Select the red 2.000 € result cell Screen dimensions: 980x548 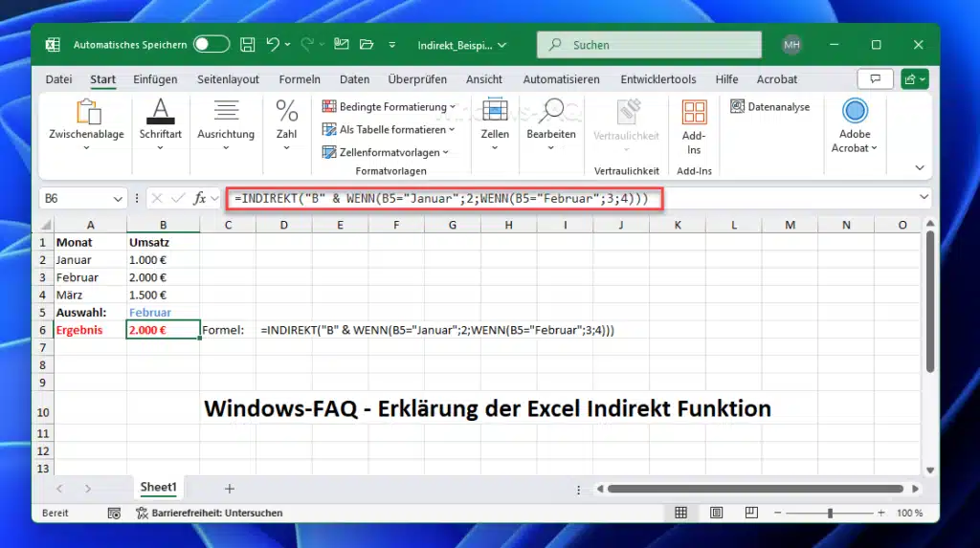[163, 330]
